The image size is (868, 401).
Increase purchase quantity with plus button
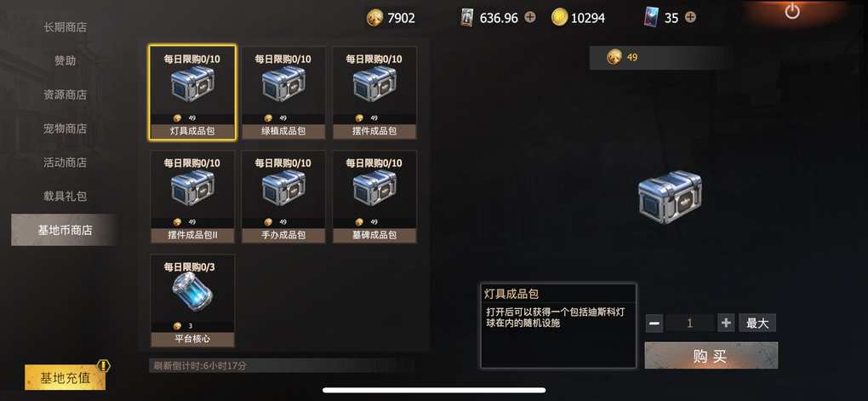(x=725, y=323)
